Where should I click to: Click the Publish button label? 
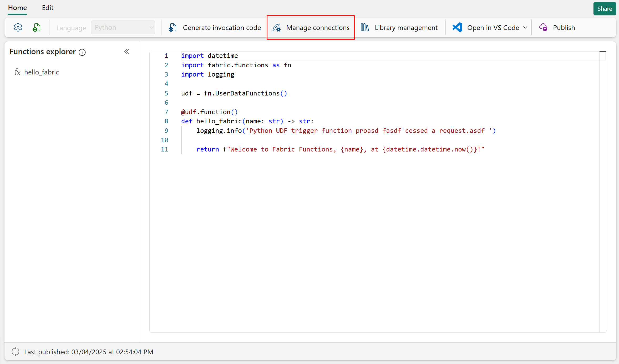564,27
